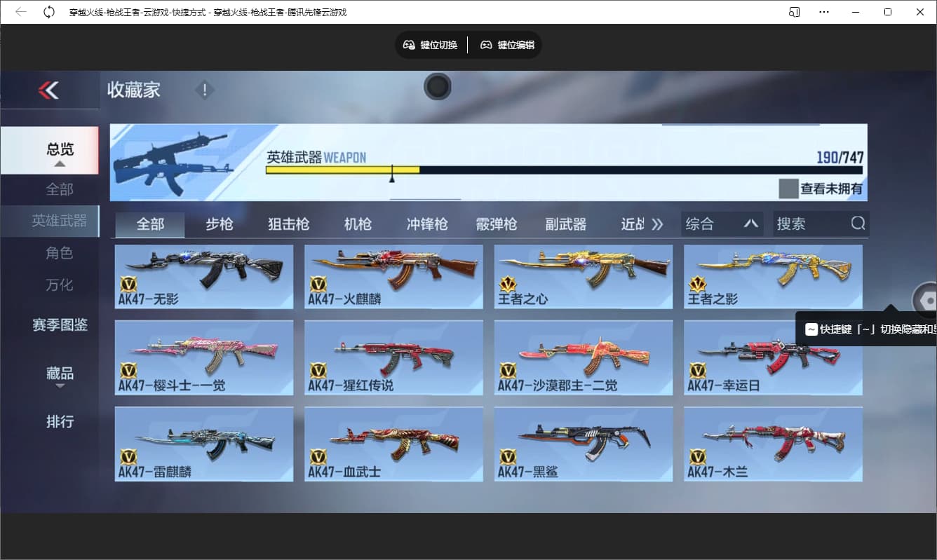The image size is (937, 560).
Task: Enable the 查看未拥有 checkbox
Action: (788, 189)
